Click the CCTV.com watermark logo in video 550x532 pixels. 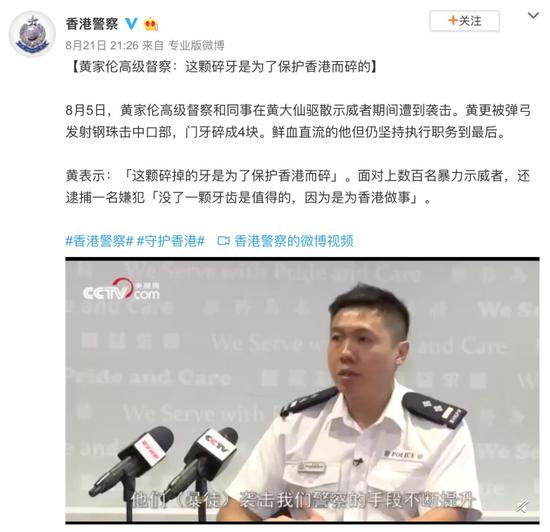tap(121, 289)
